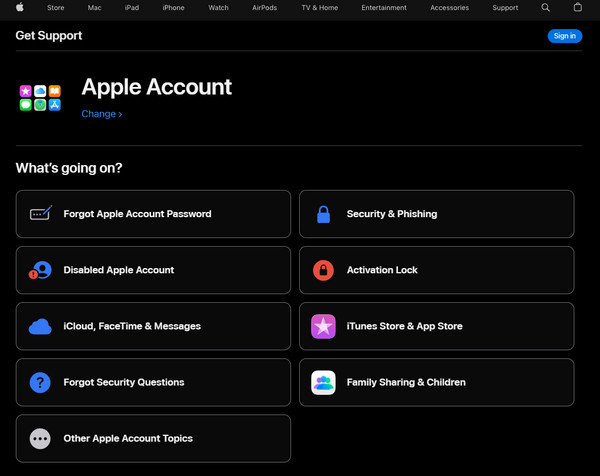Screen dimensions: 600x476
Task: Open the iPhone menu
Action: pos(173,8)
